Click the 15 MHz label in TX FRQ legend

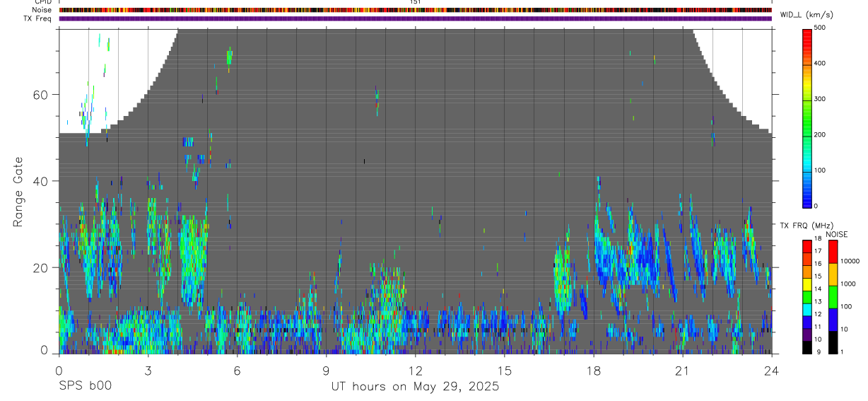(x=818, y=277)
